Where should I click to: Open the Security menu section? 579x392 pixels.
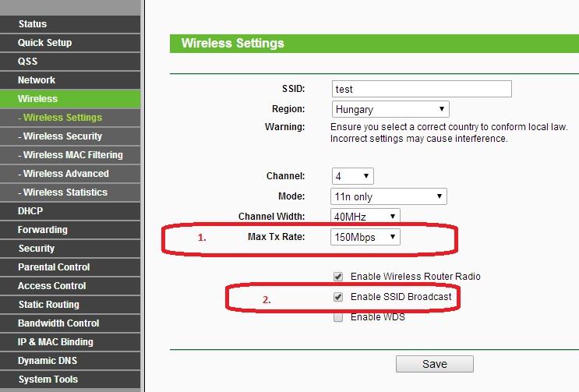click(70, 249)
